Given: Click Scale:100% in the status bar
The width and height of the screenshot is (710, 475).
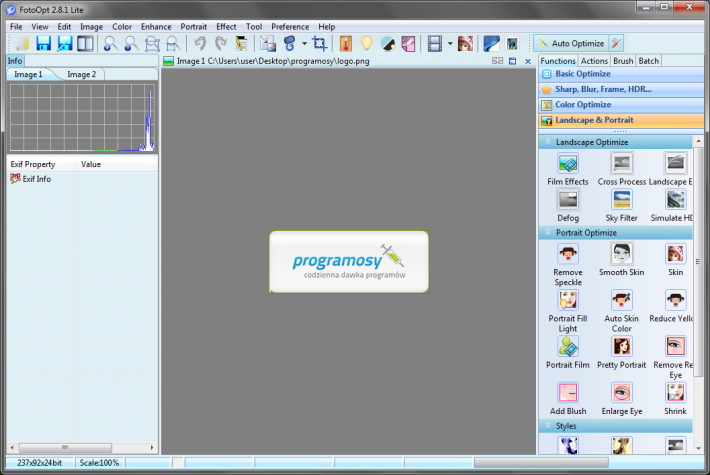Looking at the screenshot, I should (x=99, y=463).
